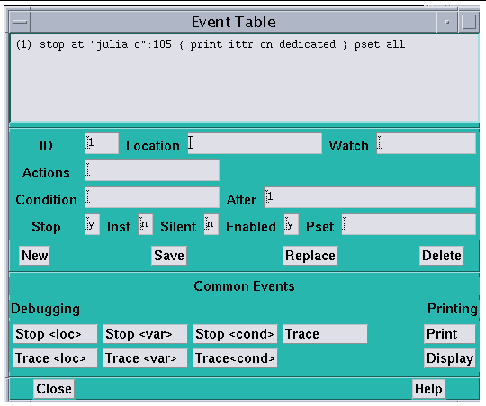Screen dimensions: 486x406
Task: Add a Trace <loc> event
Action: 55,358
